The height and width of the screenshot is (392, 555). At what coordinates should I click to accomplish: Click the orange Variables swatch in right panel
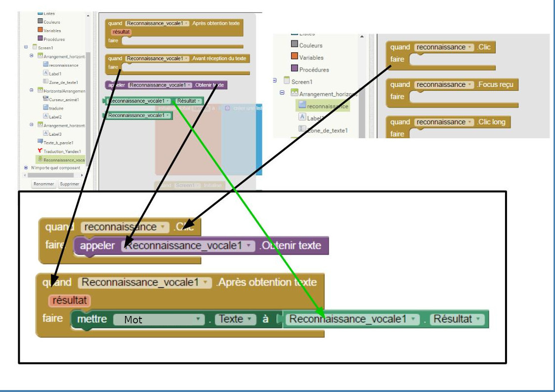tap(294, 57)
